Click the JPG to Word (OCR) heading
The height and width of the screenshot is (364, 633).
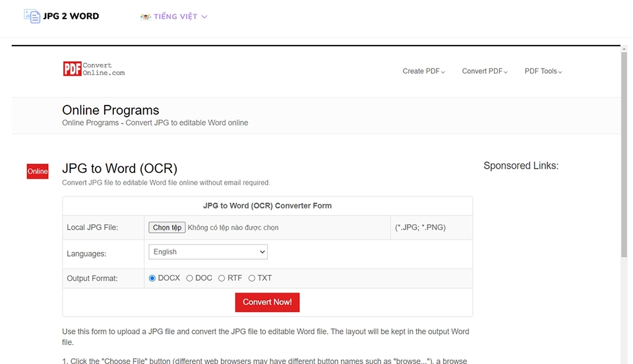coord(119,168)
